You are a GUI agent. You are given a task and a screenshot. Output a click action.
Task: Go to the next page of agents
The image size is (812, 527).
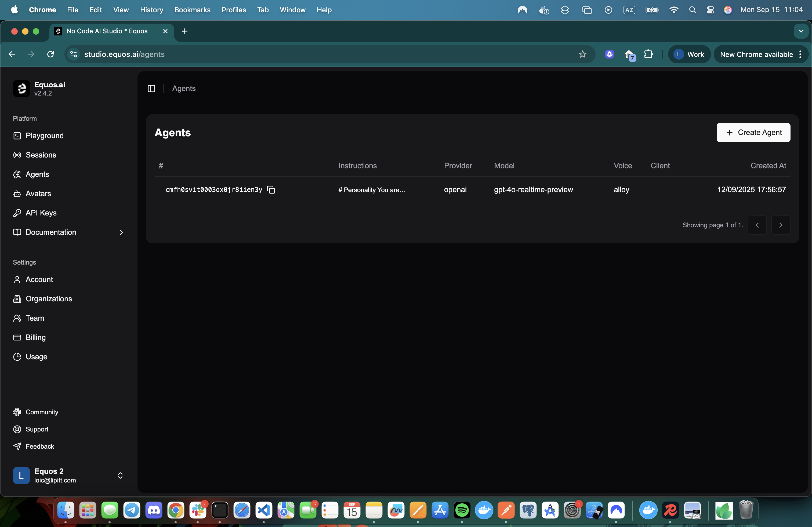pyautogui.click(x=780, y=225)
